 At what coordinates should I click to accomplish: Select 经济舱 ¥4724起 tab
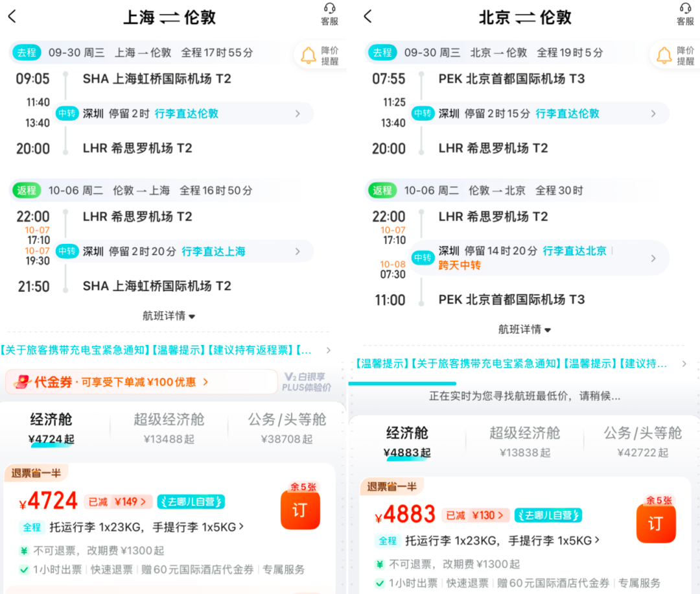click(51, 428)
